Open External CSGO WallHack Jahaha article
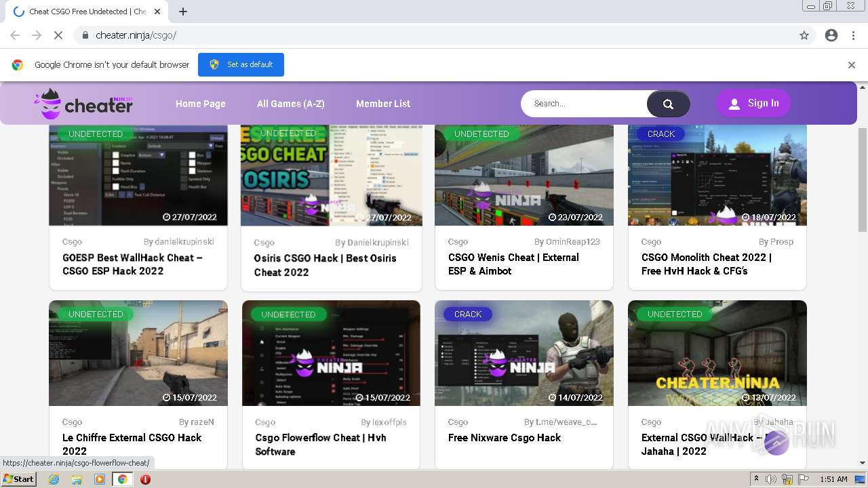 coord(702,444)
